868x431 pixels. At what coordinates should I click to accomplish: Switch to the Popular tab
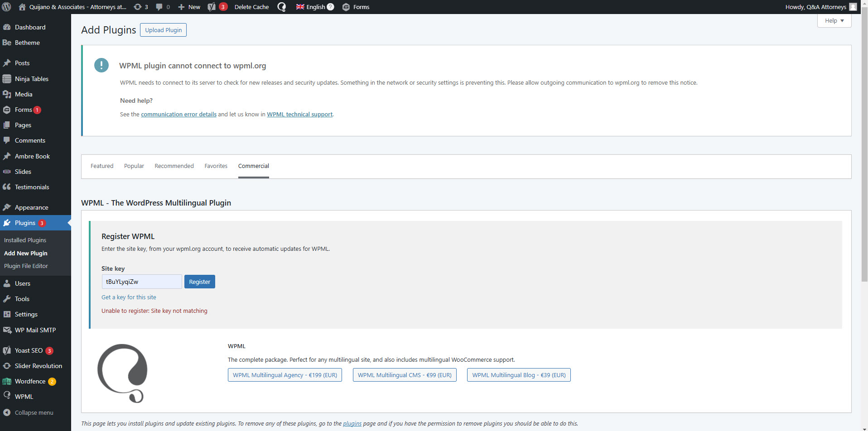click(134, 166)
